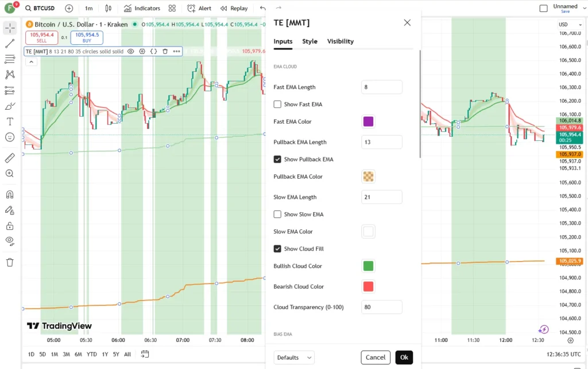Select the text annotation tool
The width and height of the screenshot is (588, 369).
(10, 122)
